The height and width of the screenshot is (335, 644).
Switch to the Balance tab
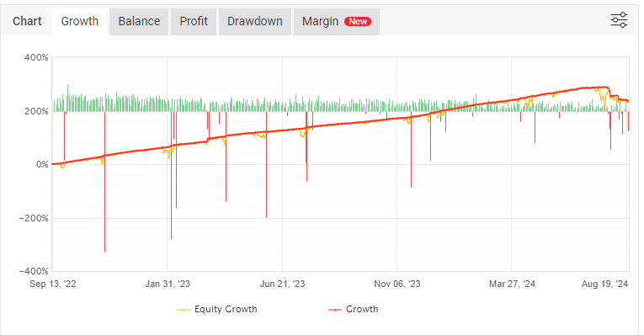point(139,21)
